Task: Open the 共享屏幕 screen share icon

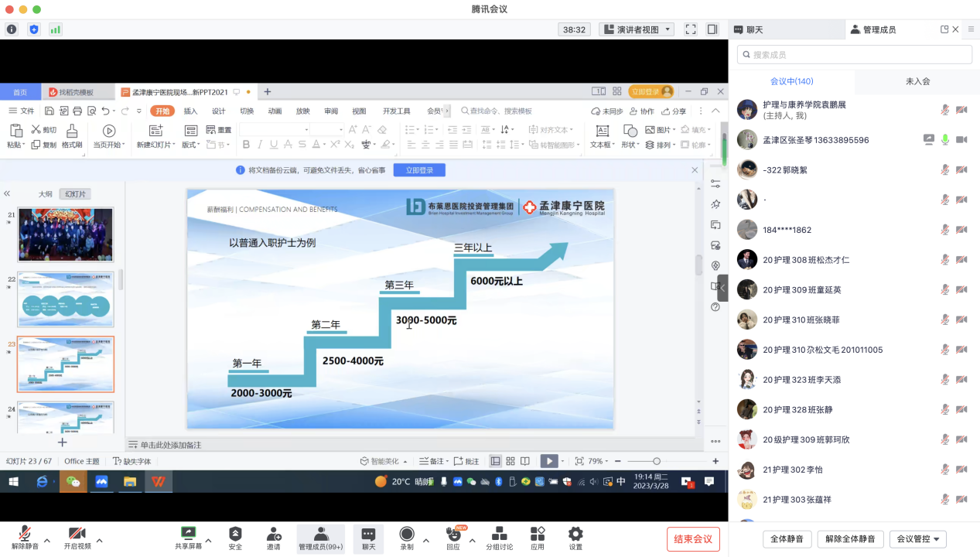Action: click(188, 534)
